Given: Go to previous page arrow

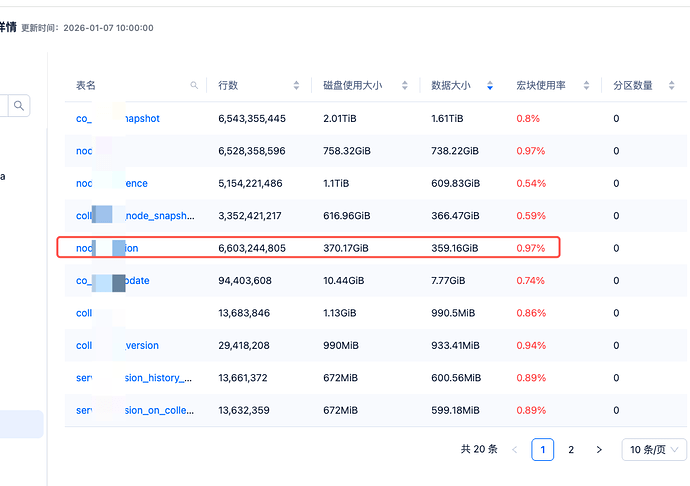Looking at the screenshot, I should [515, 450].
